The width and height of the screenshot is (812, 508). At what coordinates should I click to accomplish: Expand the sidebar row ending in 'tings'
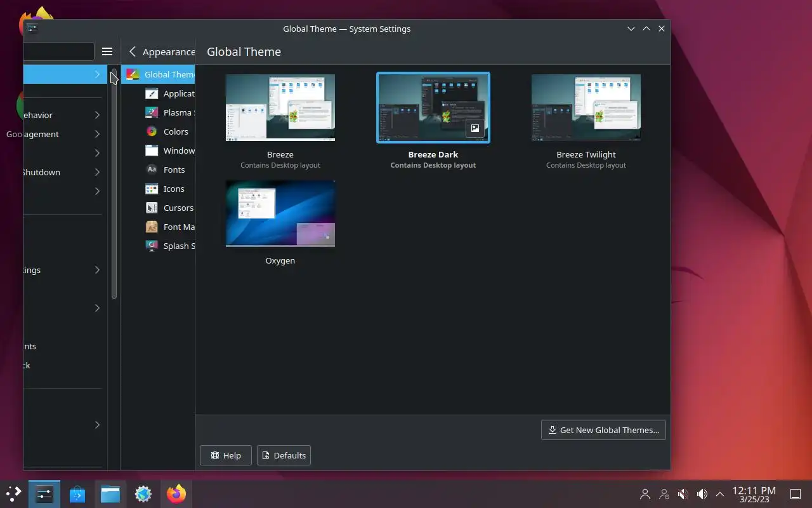pyautogui.click(x=97, y=270)
